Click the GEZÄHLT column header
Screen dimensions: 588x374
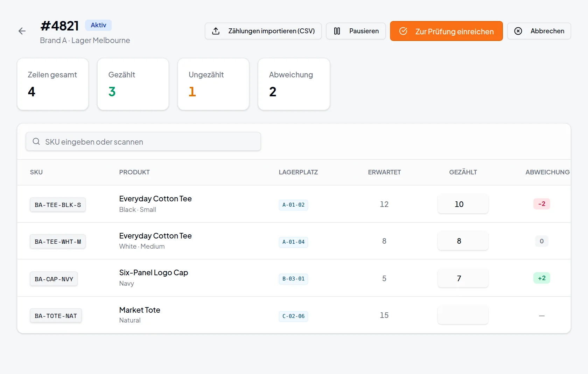tap(463, 172)
